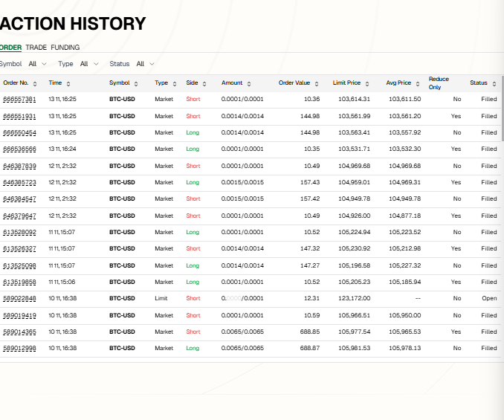Open order number 666557381
The height and width of the screenshot is (420, 504).
[x=19, y=100]
